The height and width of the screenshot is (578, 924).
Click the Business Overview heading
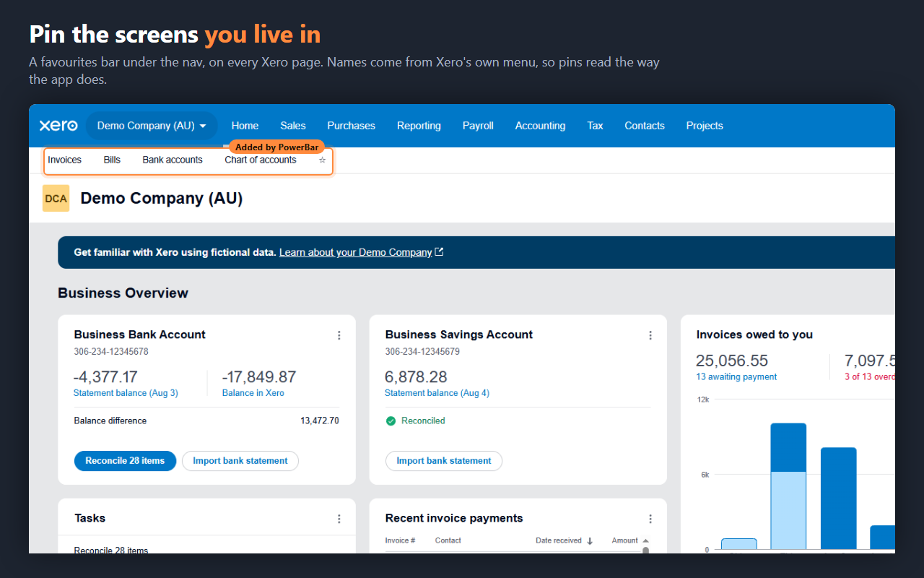(123, 293)
